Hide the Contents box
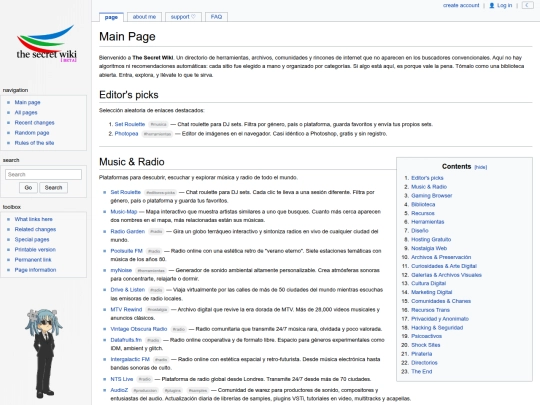 pyautogui.click(x=481, y=167)
